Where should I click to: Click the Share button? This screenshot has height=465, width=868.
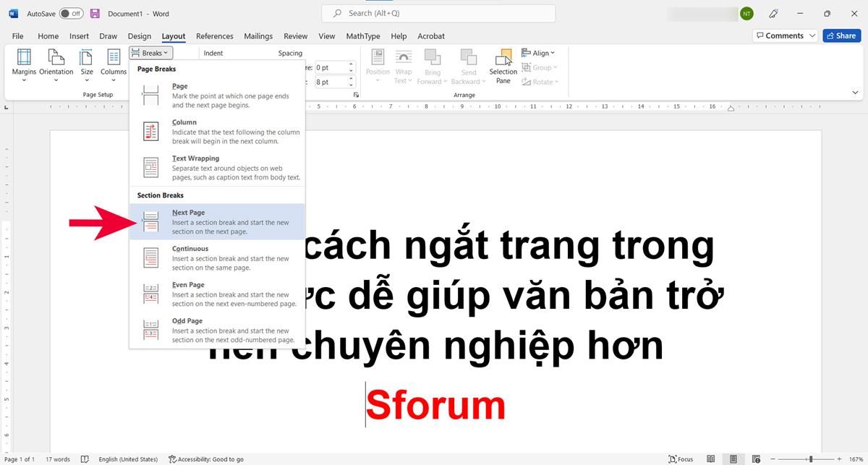pos(841,35)
